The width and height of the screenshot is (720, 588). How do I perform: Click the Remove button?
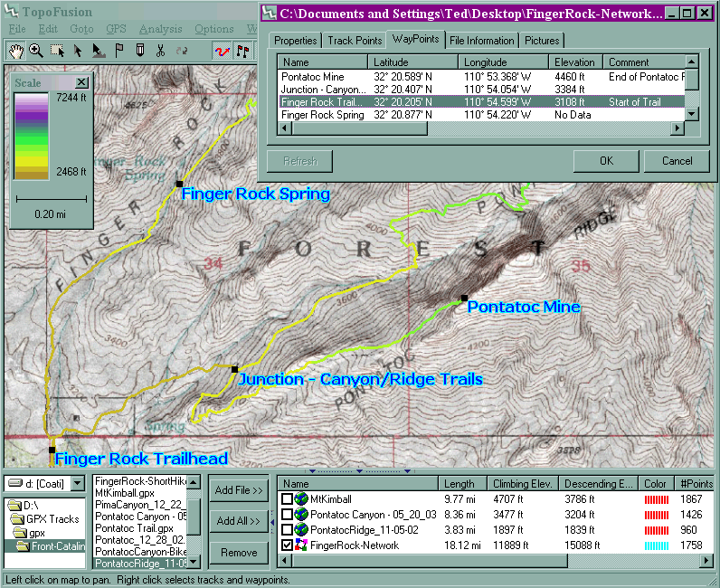tap(239, 553)
